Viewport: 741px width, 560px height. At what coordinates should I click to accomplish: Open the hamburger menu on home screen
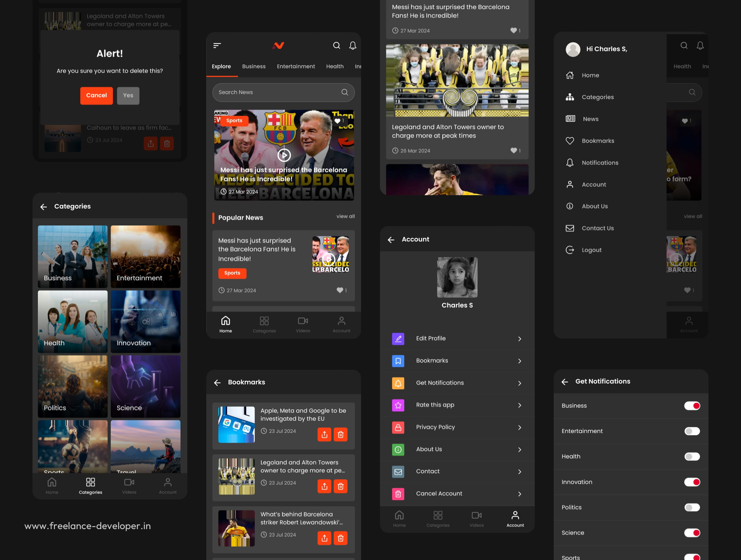(217, 46)
